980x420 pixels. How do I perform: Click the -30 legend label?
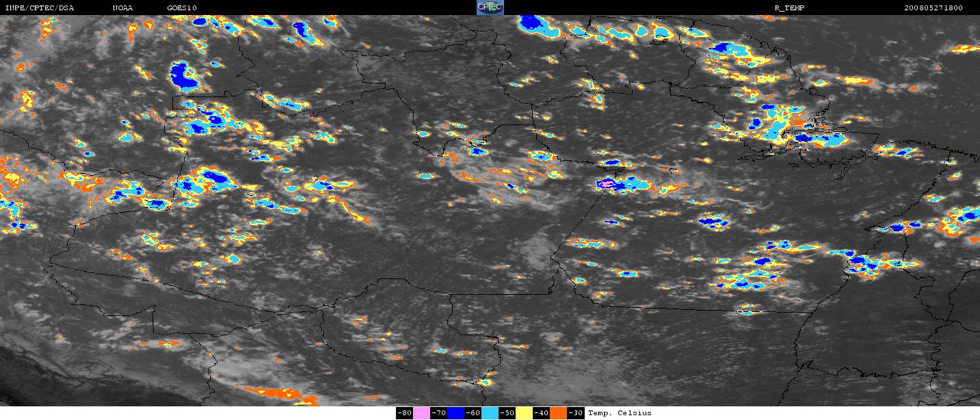coord(576,413)
